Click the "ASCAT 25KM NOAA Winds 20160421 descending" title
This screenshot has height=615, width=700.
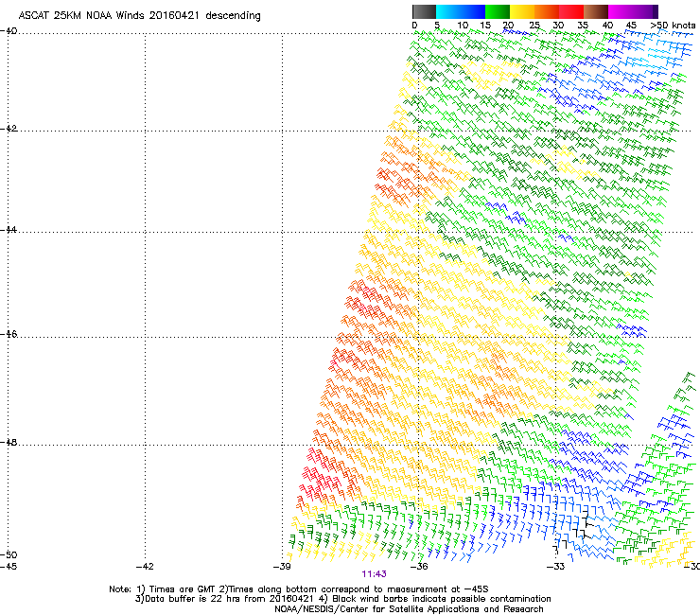[x=139, y=16]
